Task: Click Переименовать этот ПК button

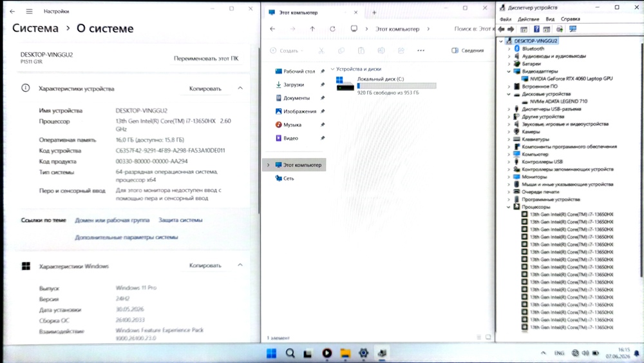Action: click(x=206, y=59)
